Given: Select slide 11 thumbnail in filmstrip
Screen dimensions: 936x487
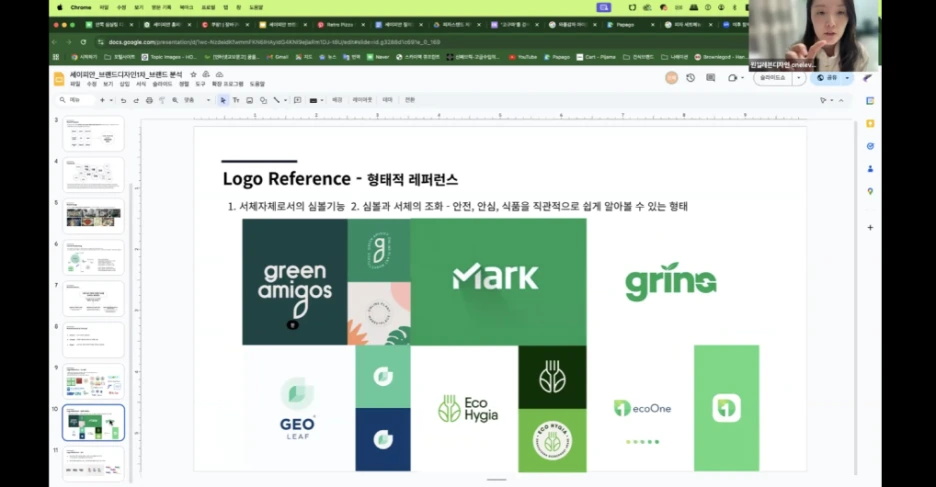Looking at the screenshot, I should [93, 463].
